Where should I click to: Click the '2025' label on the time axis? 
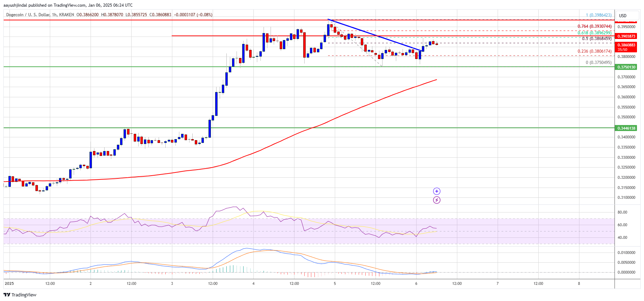pyautogui.click(x=9, y=283)
